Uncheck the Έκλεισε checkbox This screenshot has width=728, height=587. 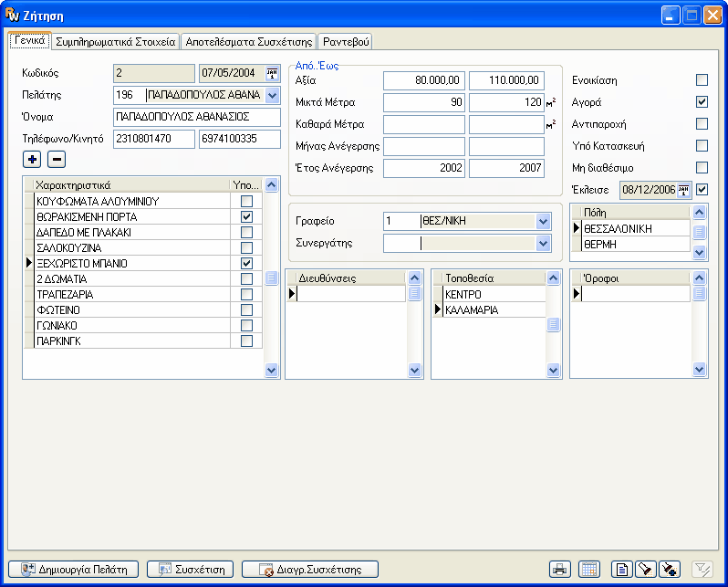tap(702, 189)
